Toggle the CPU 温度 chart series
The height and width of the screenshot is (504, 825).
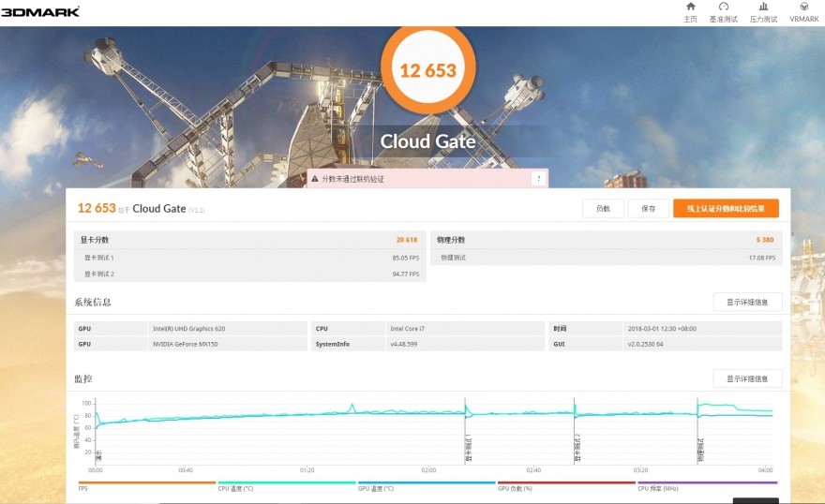(x=286, y=485)
